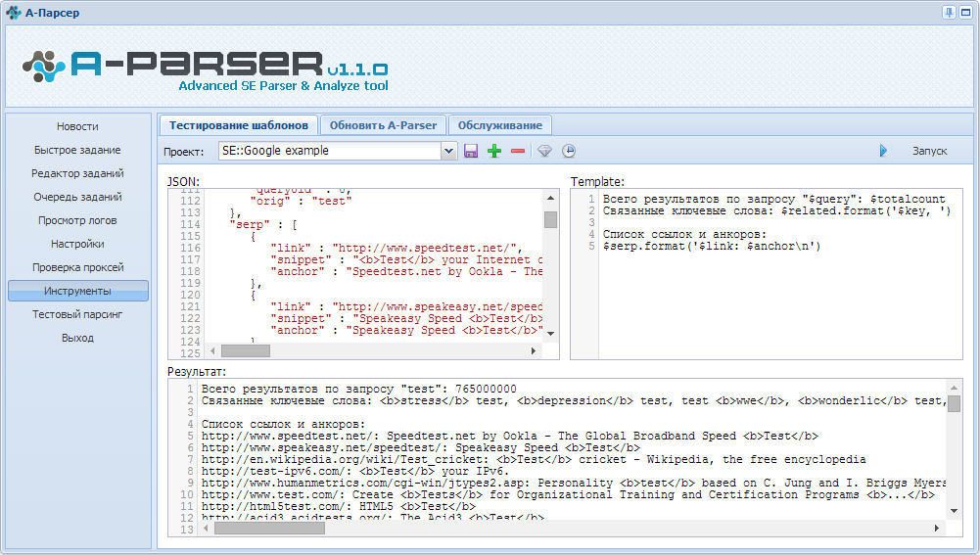The width and height of the screenshot is (980, 555).
Task: Click the pin icon in the title bar
Action: 949,13
